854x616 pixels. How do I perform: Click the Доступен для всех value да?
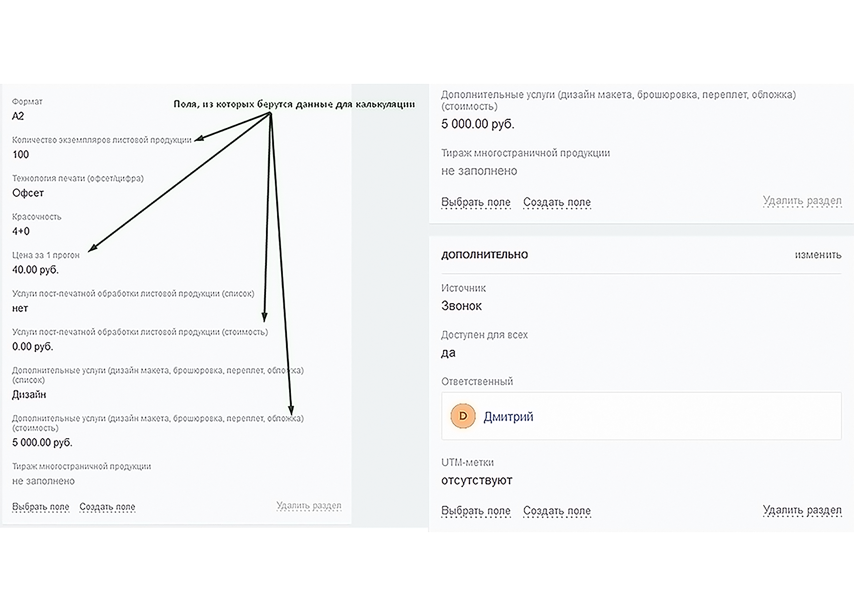pyautogui.click(x=448, y=353)
